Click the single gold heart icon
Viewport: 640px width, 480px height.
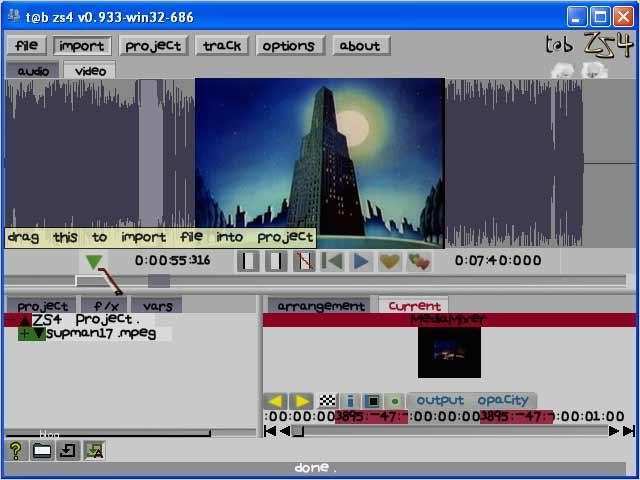tap(389, 261)
